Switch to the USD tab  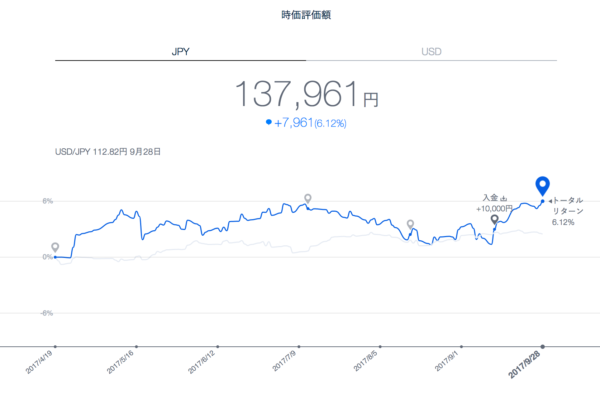[x=431, y=52]
